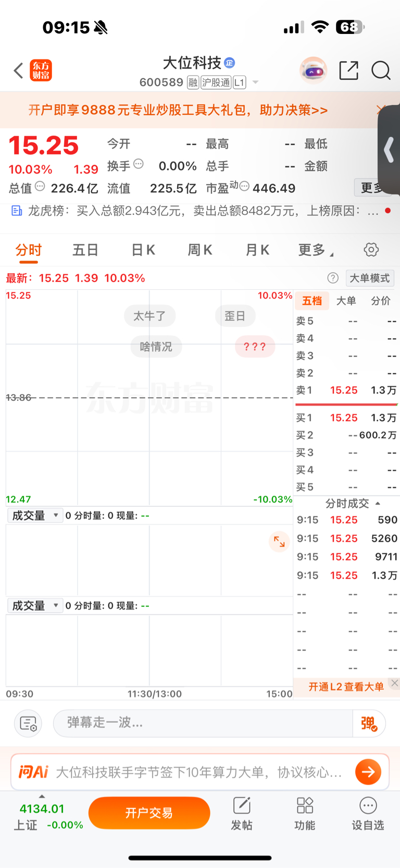Viewport: 400px width, 868px height.
Task: Switch to the 月K tab
Action: pyautogui.click(x=257, y=250)
